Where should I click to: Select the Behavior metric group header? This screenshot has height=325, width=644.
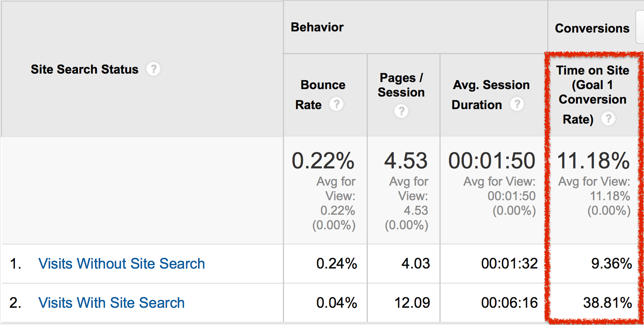tap(317, 27)
